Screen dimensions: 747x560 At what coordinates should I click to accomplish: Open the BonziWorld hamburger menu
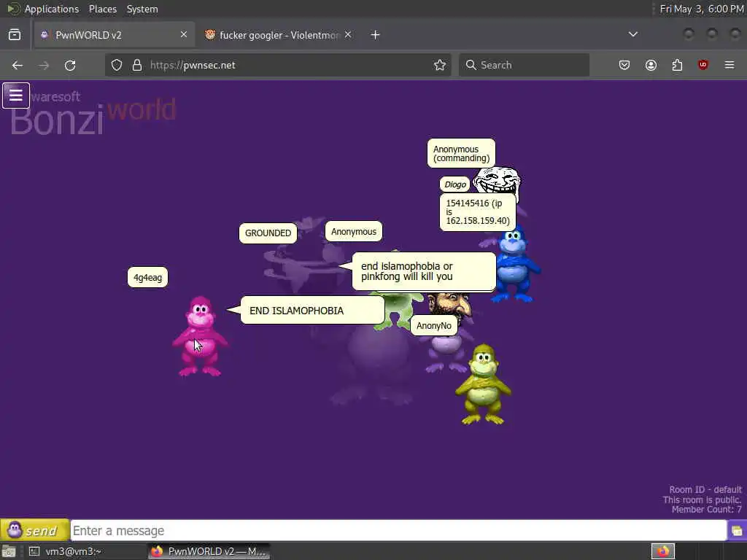[16, 96]
